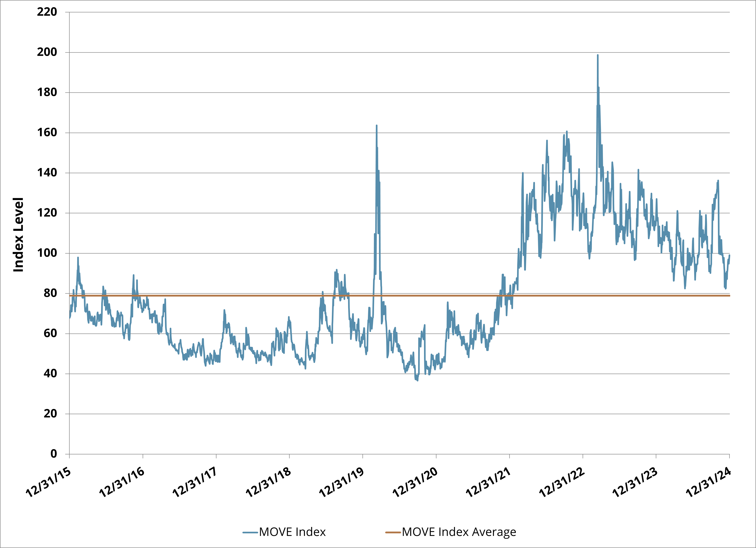Click the 12/31/17 date label
The height and width of the screenshot is (548, 756).
[195, 482]
